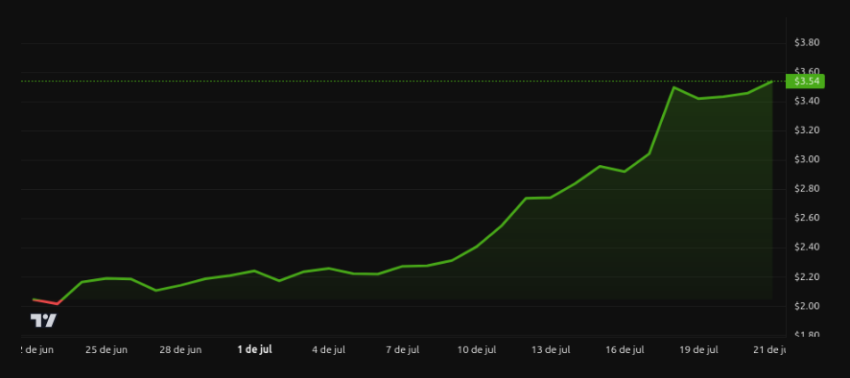Click the $3.80 price axis label

point(807,42)
